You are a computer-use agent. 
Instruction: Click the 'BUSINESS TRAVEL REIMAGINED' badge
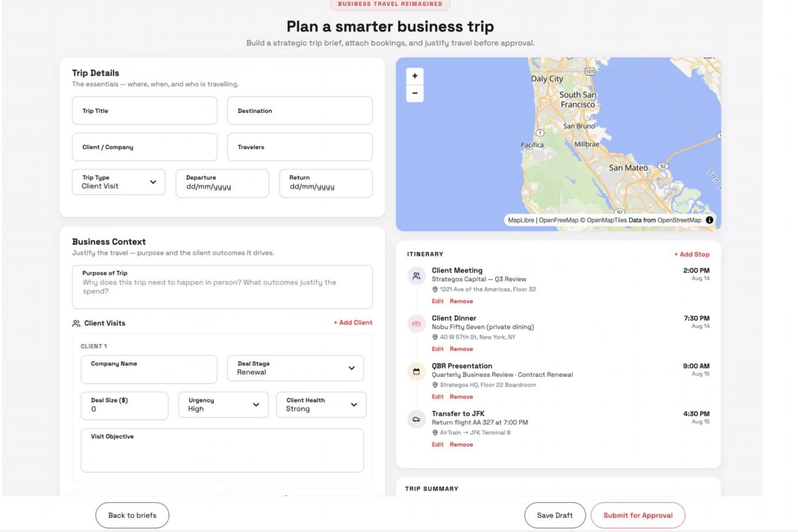click(390, 4)
